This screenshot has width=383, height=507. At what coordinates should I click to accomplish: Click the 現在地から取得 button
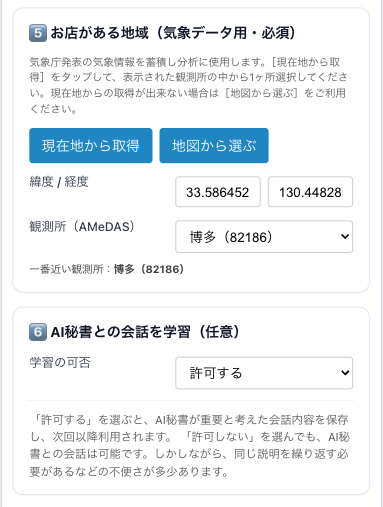click(x=91, y=146)
